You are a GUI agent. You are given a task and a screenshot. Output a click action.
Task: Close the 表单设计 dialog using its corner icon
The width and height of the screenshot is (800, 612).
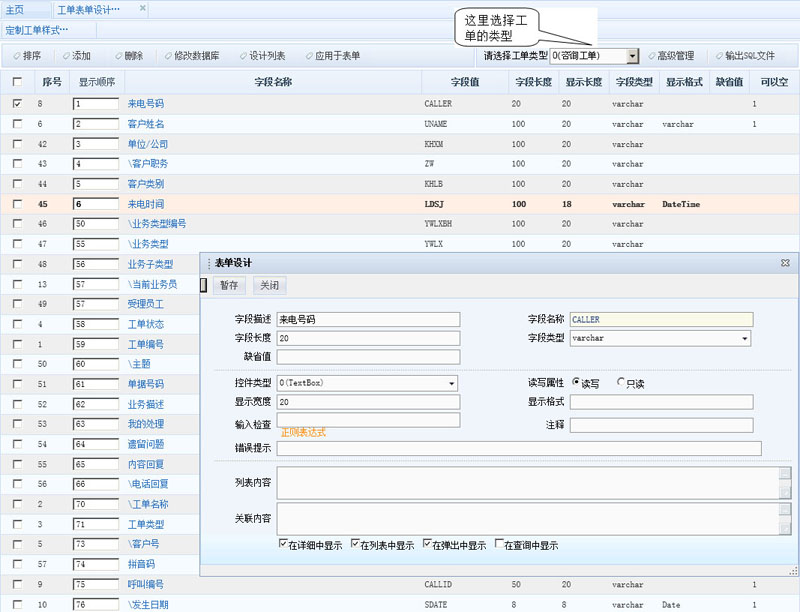pyautogui.click(x=785, y=263)
